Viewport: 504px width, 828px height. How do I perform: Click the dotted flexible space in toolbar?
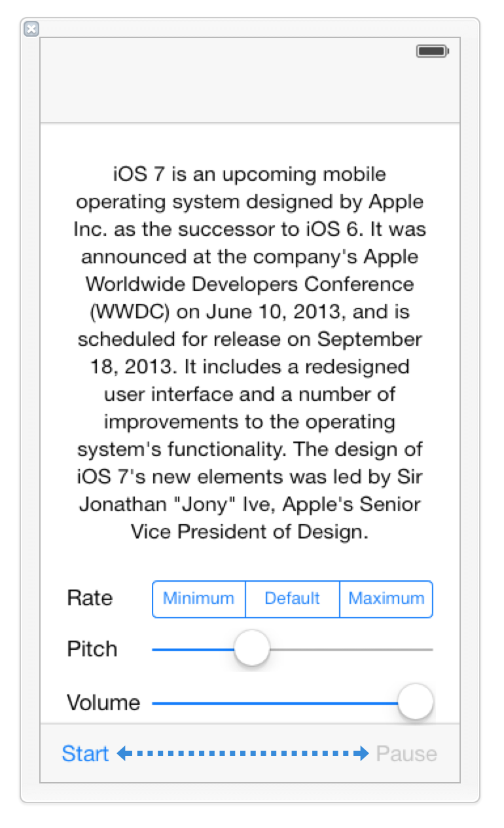point(243,754)
